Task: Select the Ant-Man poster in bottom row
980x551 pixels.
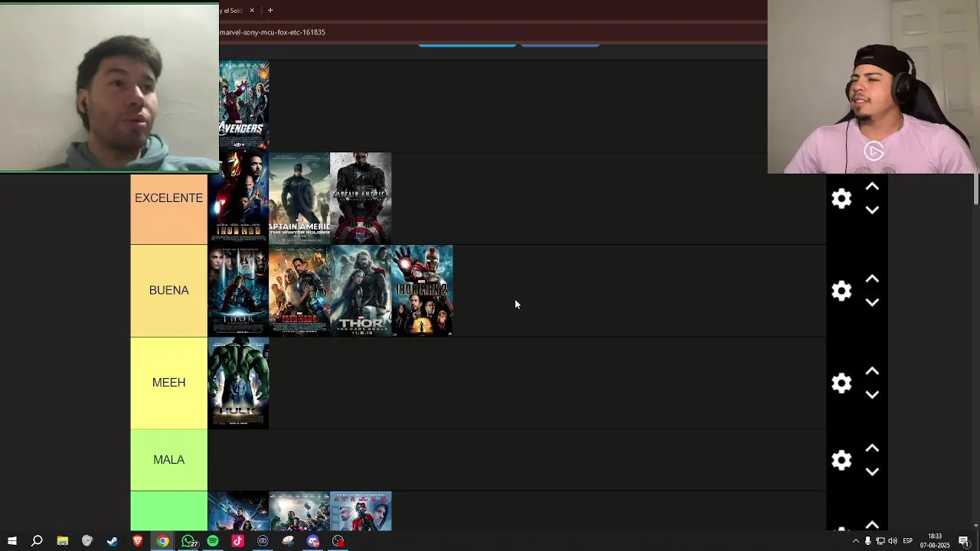Action: point(361,511)
